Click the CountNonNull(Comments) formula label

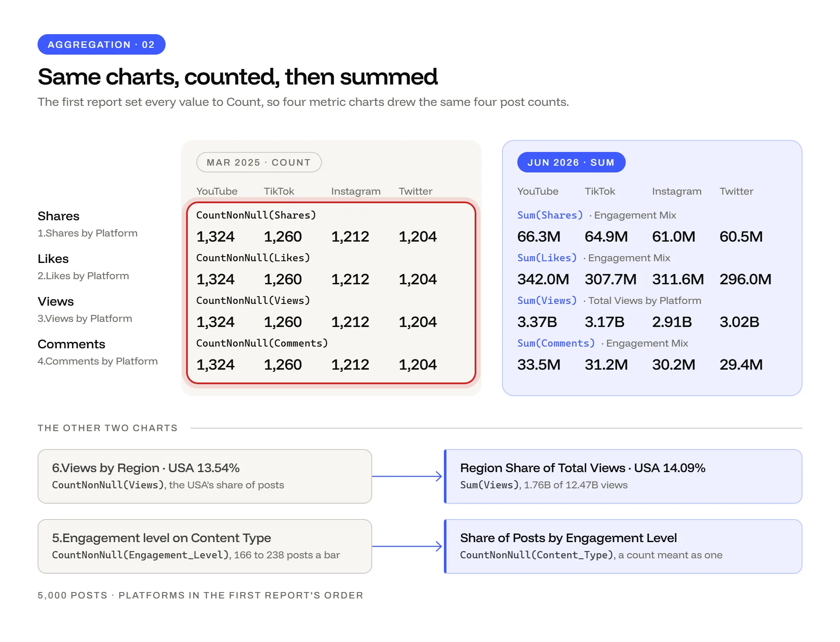(262, 343)
